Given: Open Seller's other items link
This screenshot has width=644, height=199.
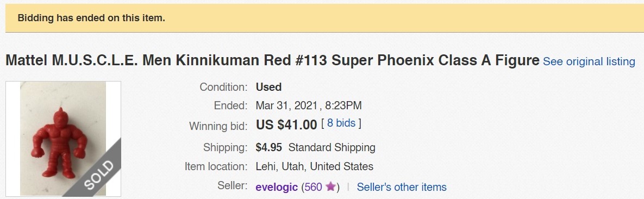Looking at the screenshot, I should 401,187.
